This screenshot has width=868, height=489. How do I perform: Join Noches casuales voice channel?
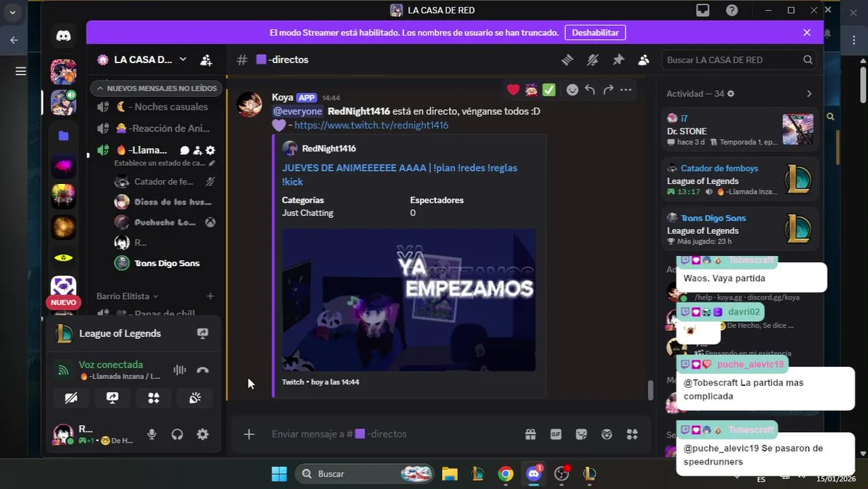coord(156,107)
